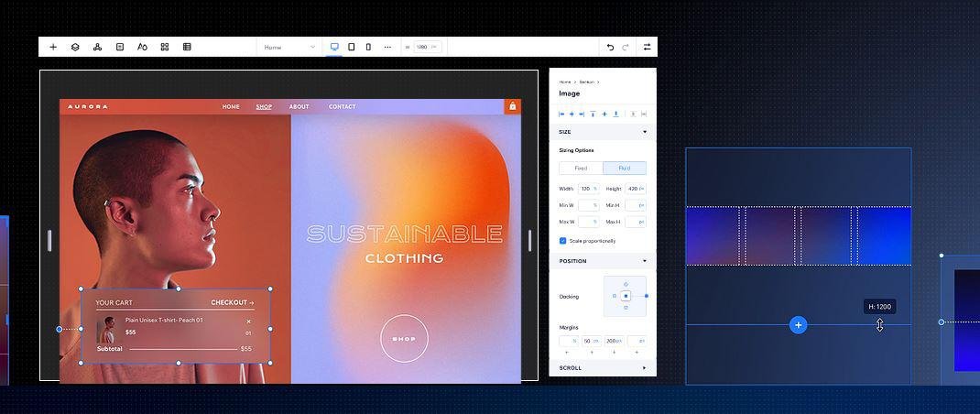Dock image to the top
Viewport: 980px width, 414px height.
tap(626, 285)
